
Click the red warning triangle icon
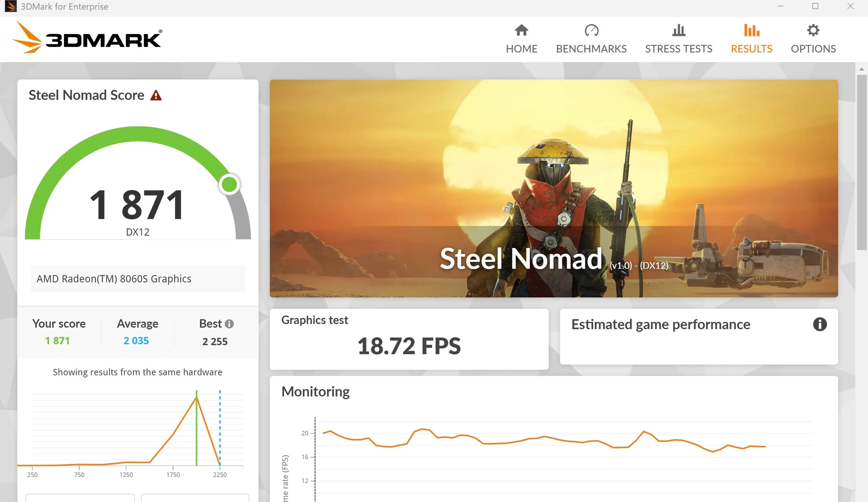coord(156,95)
